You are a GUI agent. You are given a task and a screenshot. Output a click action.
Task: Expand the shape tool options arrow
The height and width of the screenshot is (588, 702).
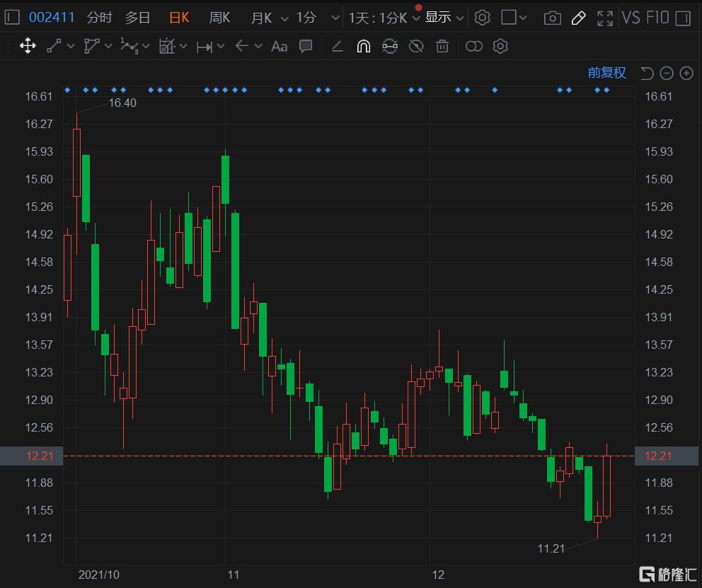pos(108,46)
